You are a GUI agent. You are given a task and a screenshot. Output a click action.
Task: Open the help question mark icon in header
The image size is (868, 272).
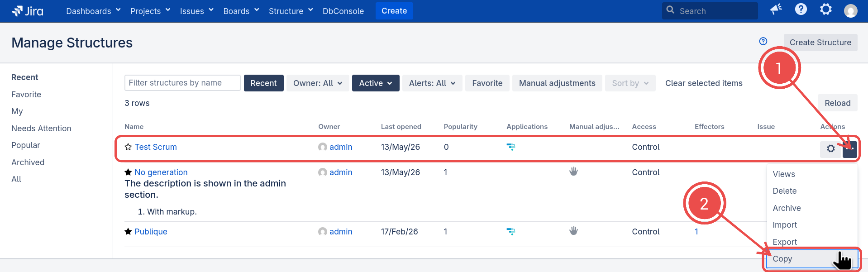pos(801,10)
